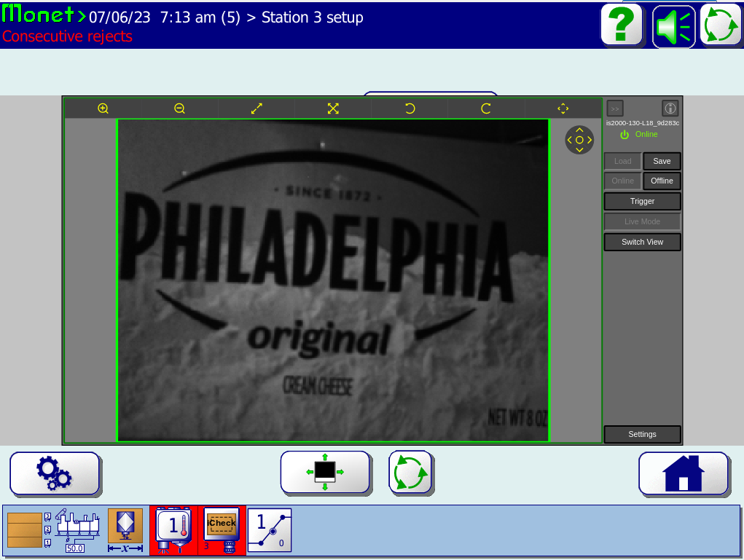Save the camera job
The height and width of the screenshot is (560, 744).
(662, 161)
